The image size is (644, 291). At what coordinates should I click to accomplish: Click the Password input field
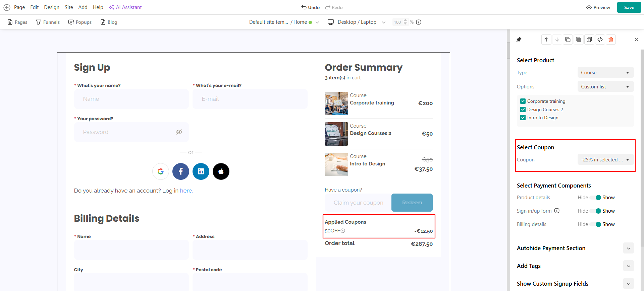click(131, 132)
